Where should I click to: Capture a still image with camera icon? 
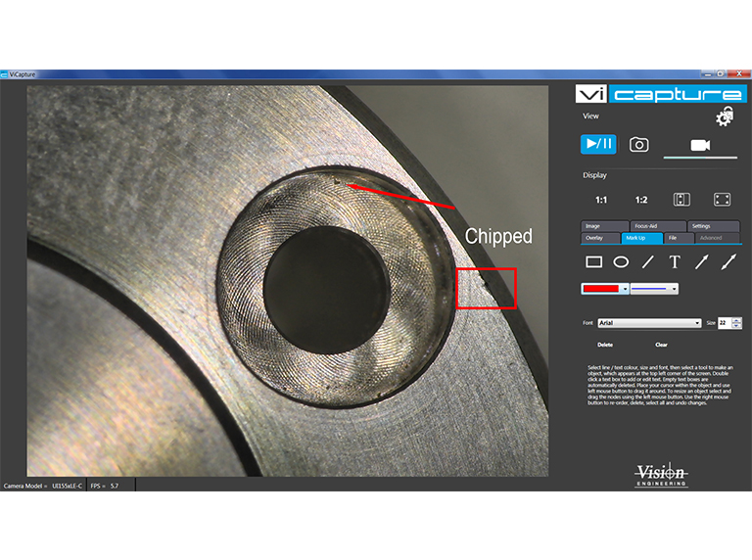pos(639,144)
